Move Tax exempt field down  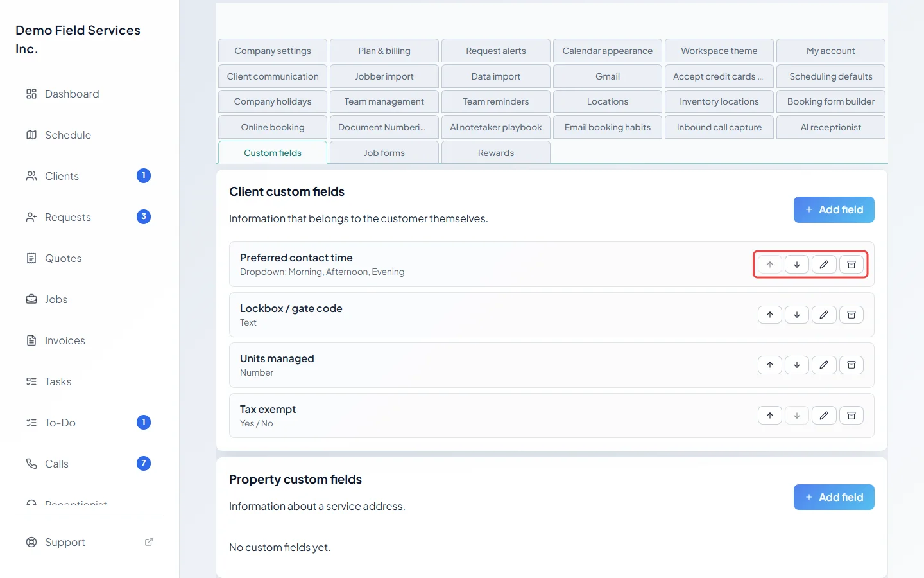click(x=796, y=416)
